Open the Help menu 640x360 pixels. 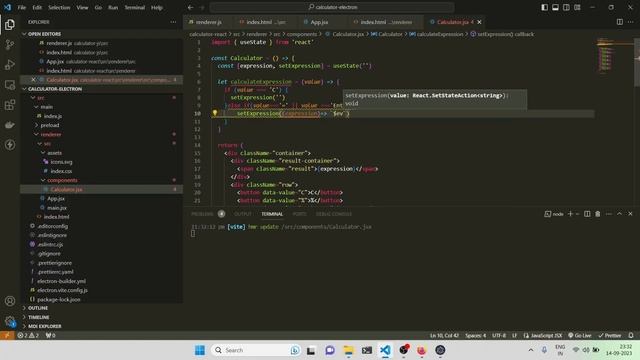click(x=157, y=7)
